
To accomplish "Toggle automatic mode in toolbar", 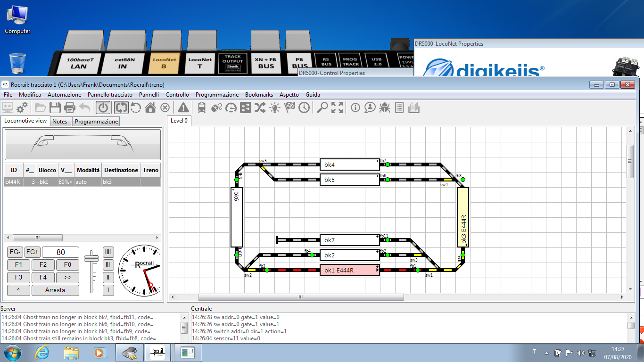I will [x=121, y=107].
